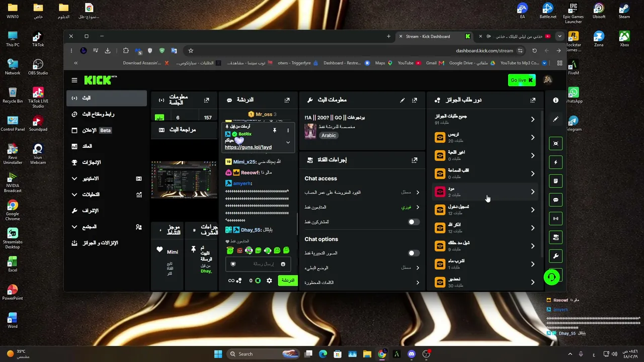Expand the تريس reward row arrow

pyautogui.click(x=533, y=137)
